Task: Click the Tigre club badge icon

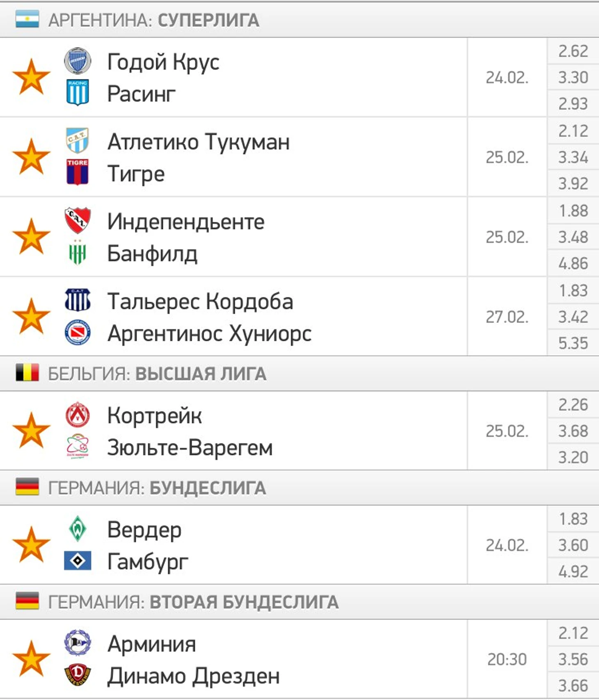Action: pos(78,172)
